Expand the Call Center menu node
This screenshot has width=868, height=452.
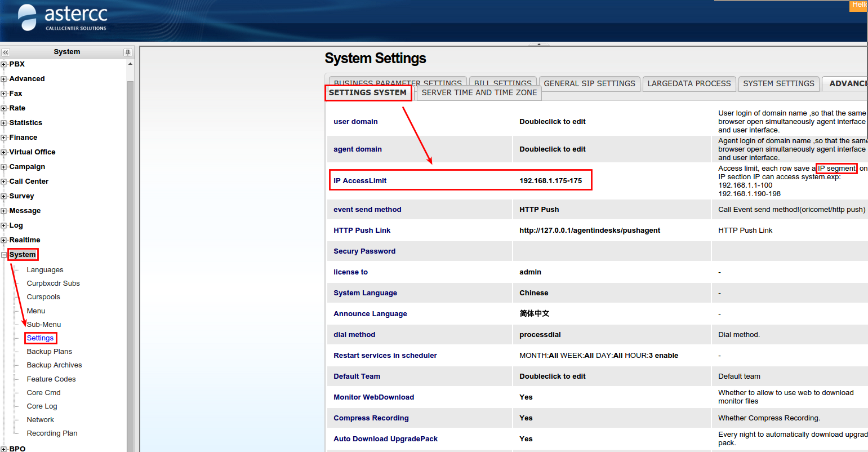click(x=4, y=181)
